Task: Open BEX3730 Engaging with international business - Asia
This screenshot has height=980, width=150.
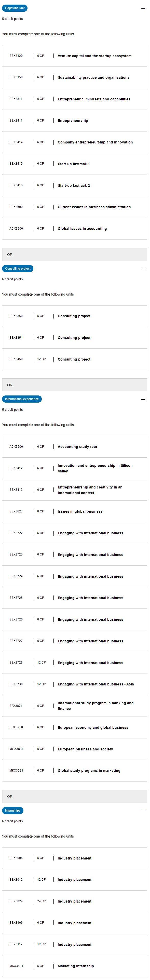Action: coord(74,684)
